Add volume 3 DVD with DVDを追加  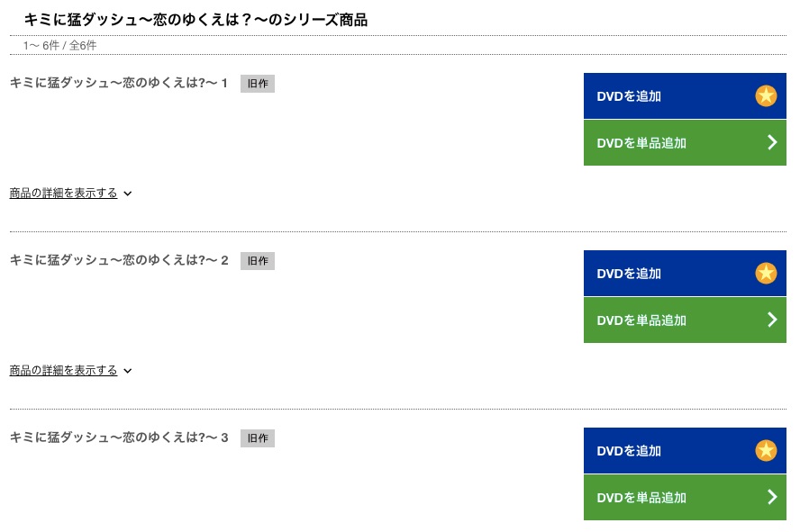(x=685, y=450)
